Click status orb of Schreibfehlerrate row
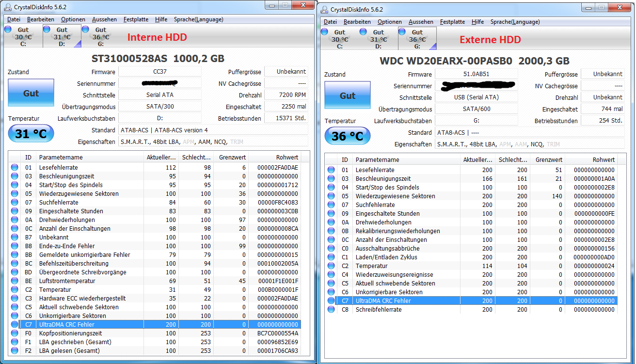The width and height of the screenshot is (636, 364). pos(331,309)
